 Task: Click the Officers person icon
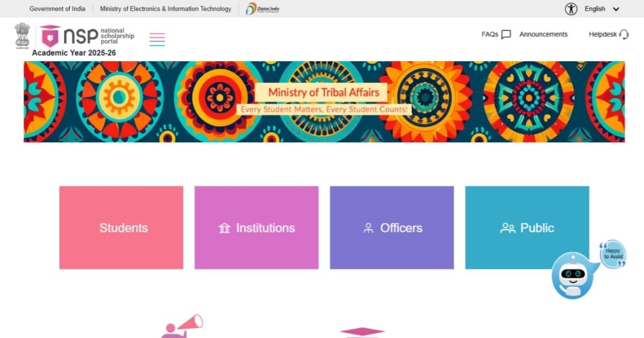368,228
